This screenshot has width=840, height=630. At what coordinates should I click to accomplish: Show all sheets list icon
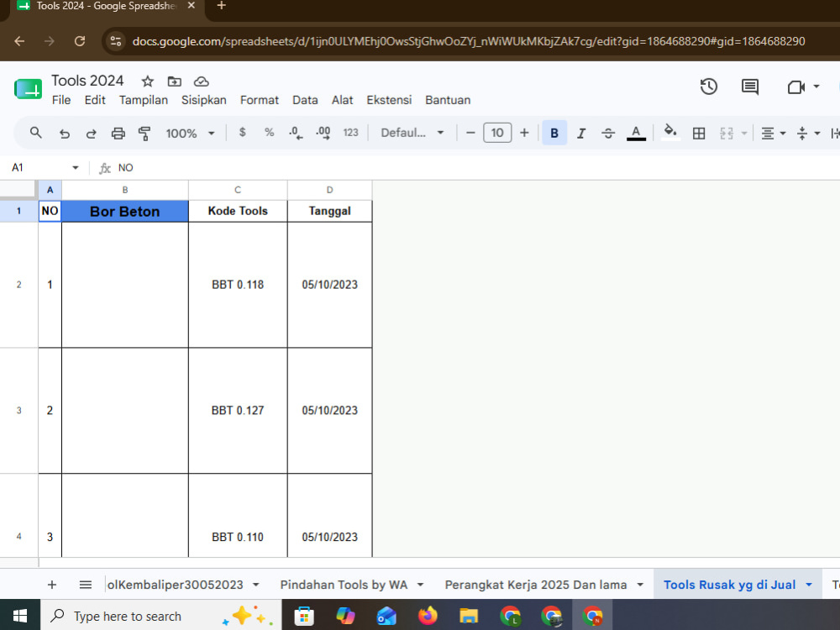[x=85, y=585]
